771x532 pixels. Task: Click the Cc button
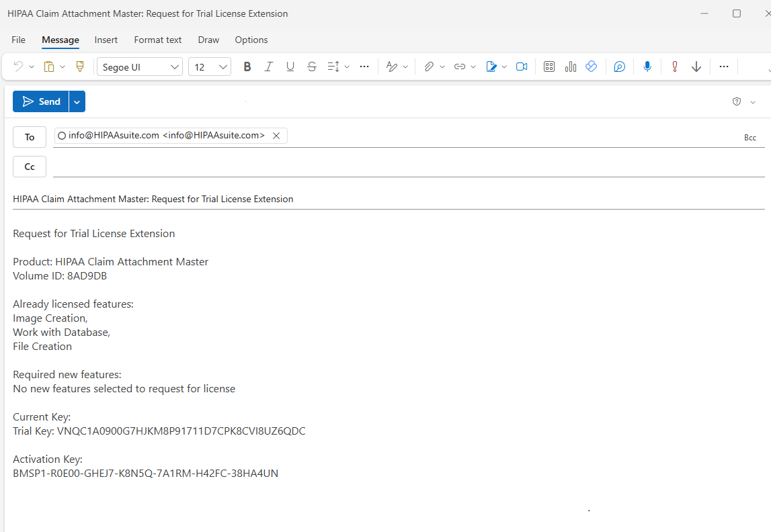point(30,167)
